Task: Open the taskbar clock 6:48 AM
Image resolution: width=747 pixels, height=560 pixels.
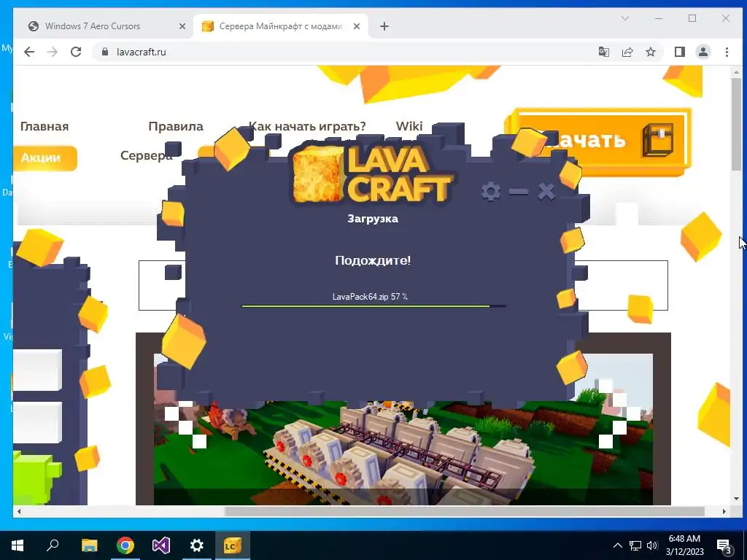Action: pos(684,545)
